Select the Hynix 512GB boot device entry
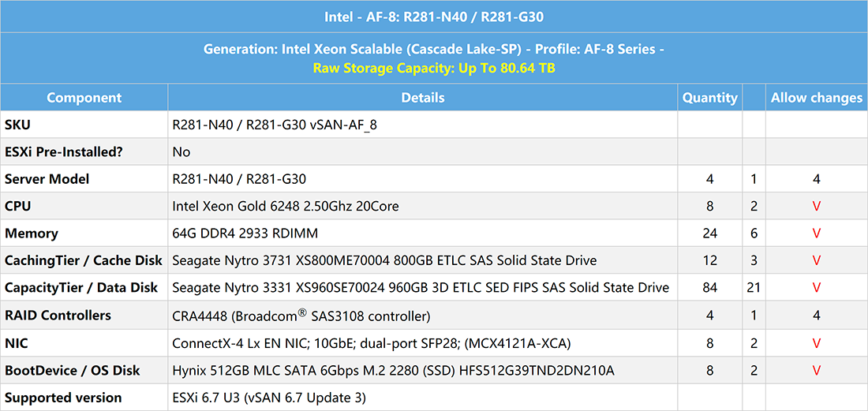 point(394,371)
